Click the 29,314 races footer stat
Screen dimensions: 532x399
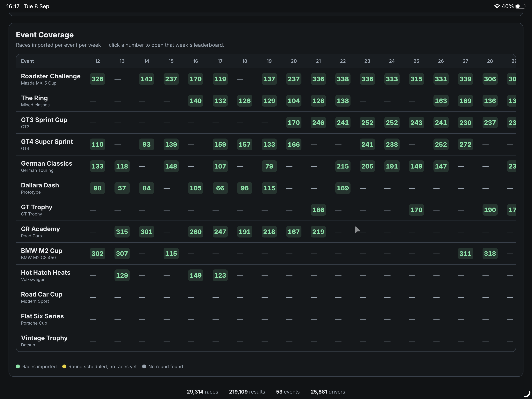click(203, 392)
